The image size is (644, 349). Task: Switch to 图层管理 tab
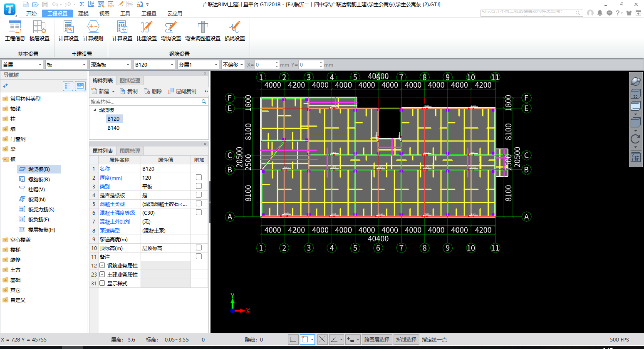click(130, 151)
